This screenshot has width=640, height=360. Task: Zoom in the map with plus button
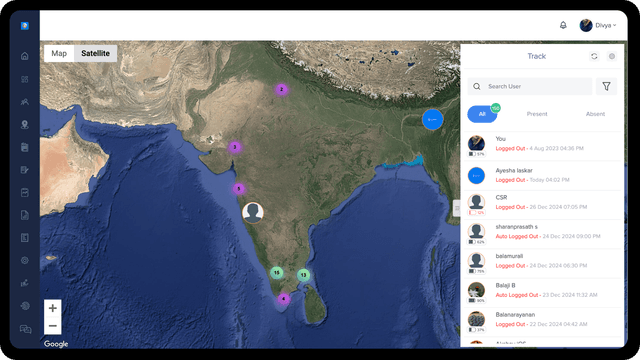click(x=53, y=308)
